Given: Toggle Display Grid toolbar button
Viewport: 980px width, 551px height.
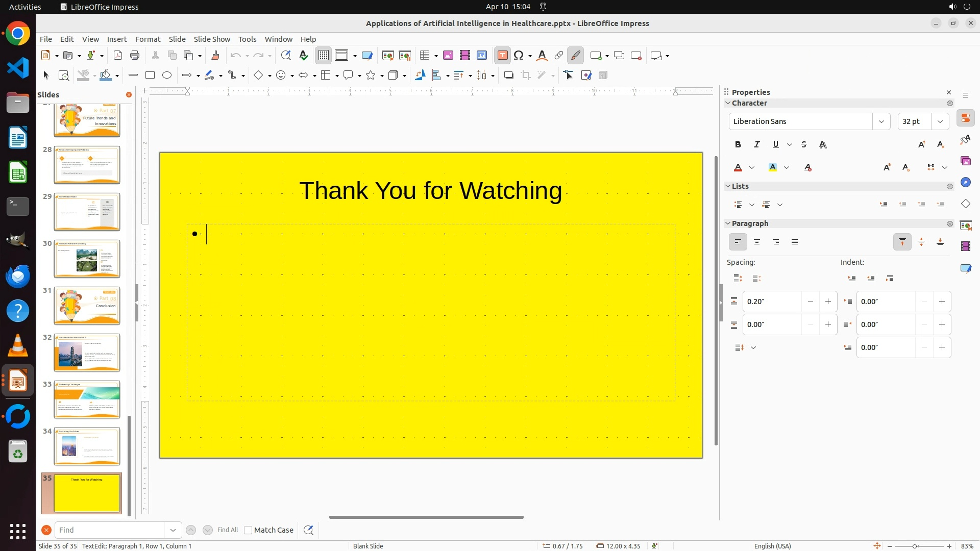Looking at the screenshot, I should [x=324, y=56].
